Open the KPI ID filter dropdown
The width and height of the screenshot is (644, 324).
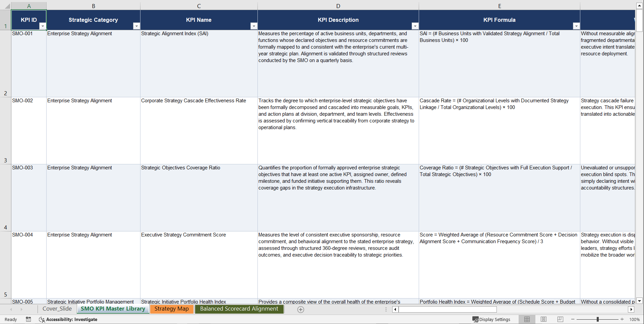(43, 26)
